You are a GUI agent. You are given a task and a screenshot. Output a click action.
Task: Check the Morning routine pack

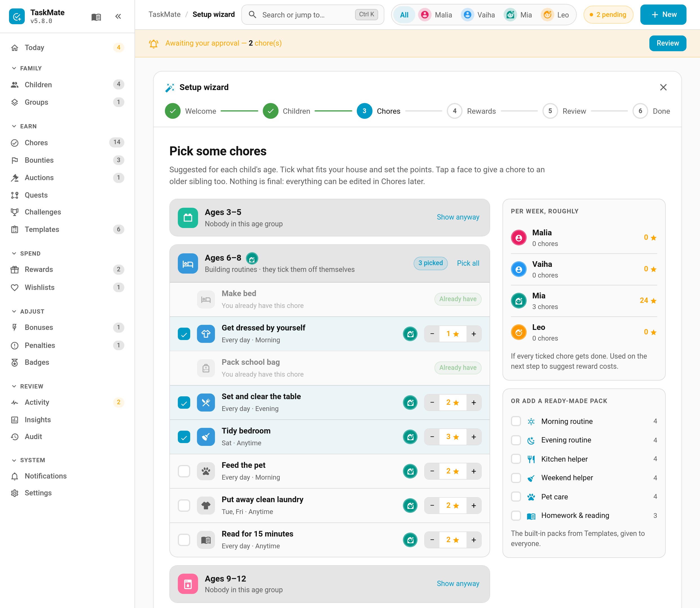pos(516,421)
